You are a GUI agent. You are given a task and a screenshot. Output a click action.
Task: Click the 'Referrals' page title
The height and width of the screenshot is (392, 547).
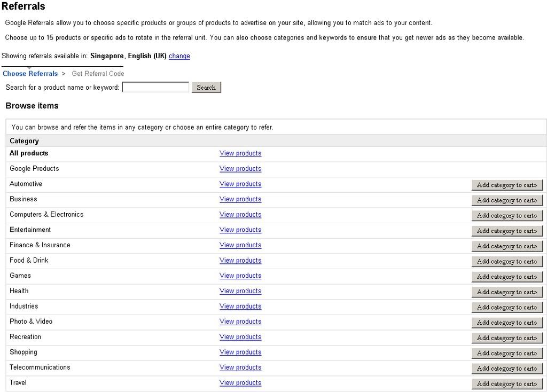(x=24, y=6)
